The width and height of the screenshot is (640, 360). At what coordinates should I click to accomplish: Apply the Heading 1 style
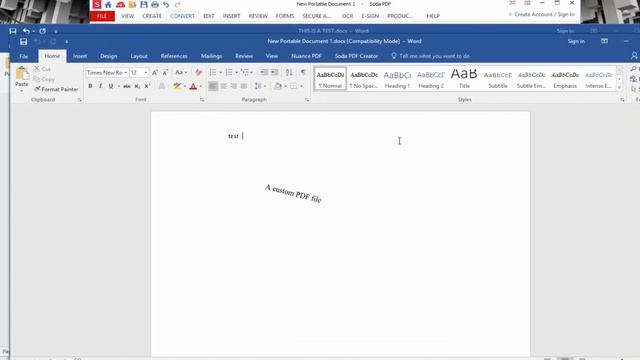pos(397,79)
